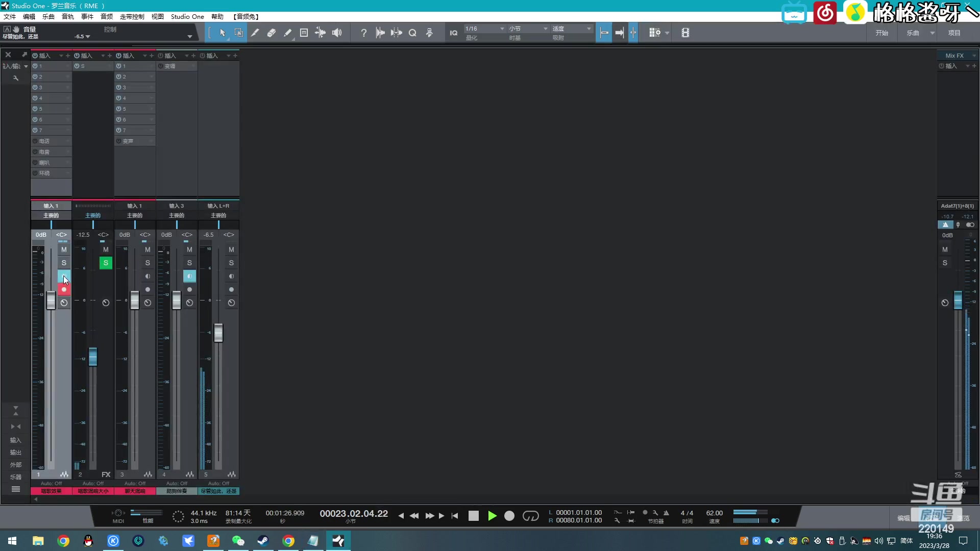Close the mixer console with X

pos(8,55)
